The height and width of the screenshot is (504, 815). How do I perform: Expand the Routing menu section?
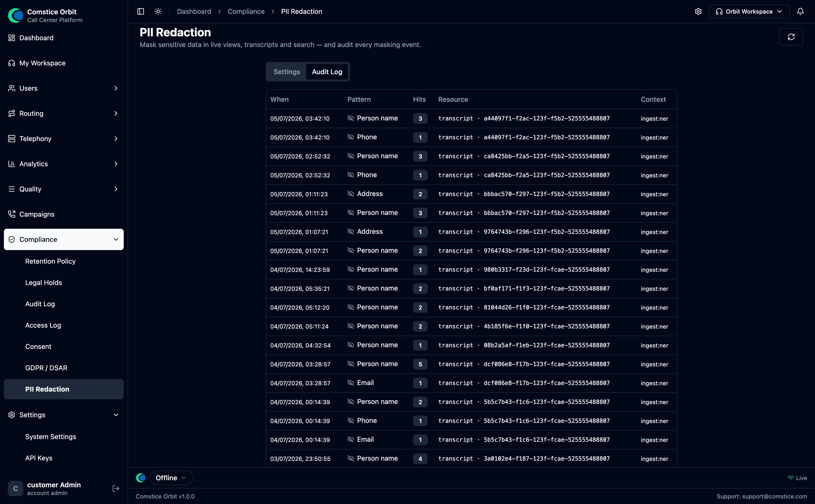tap(63, 113)
